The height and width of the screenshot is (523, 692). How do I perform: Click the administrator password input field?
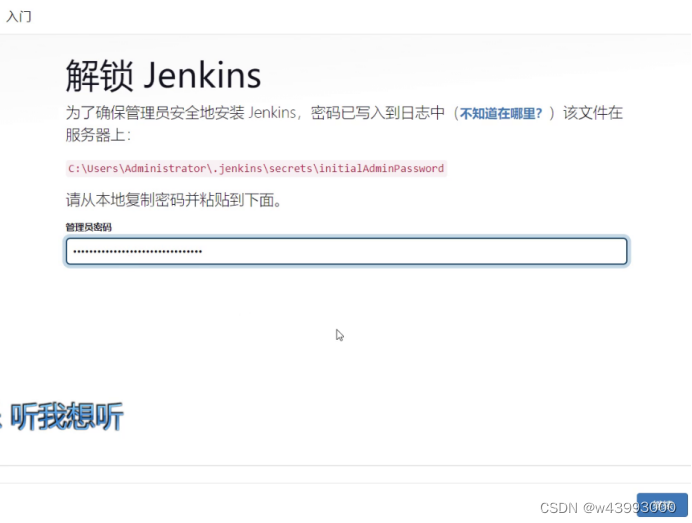point(346,251)
